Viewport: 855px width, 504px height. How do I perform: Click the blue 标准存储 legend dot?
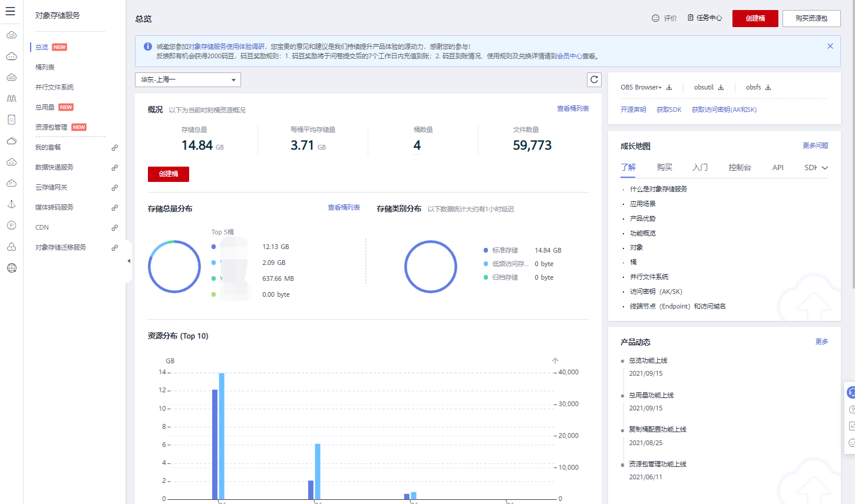tap(486, 250)
